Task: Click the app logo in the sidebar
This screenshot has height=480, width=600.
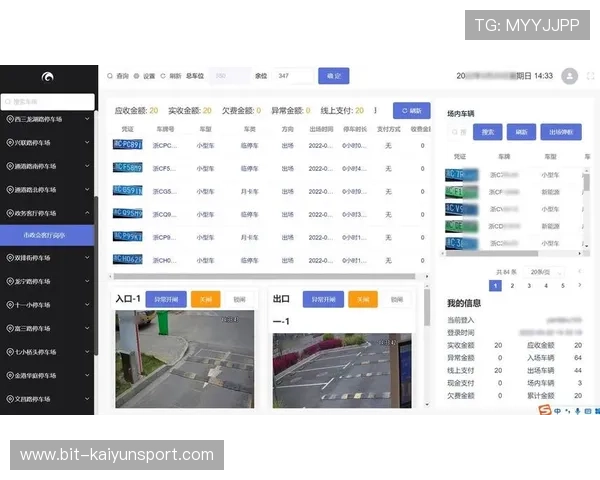Action: 47,77
